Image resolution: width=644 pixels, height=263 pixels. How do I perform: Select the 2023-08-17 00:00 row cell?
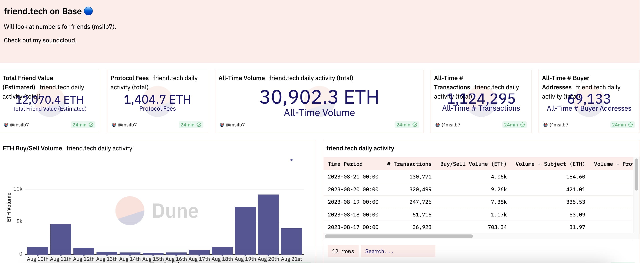tap(353, 227)
